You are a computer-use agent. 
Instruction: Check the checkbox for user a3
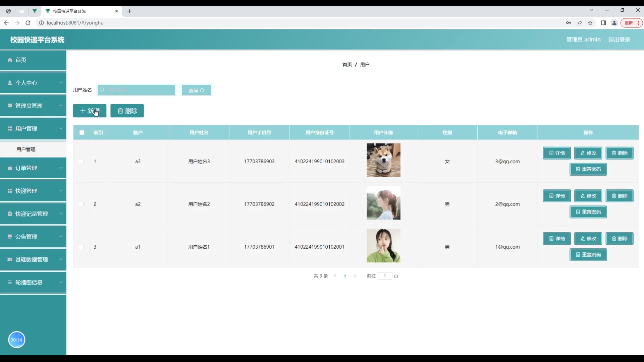tap(81, 162)
